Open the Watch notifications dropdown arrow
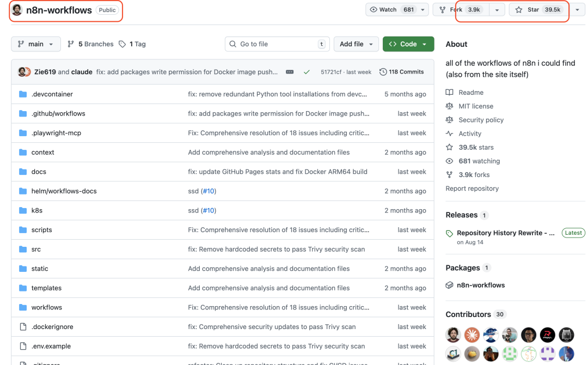588x365 pixels. click(422, 10)
